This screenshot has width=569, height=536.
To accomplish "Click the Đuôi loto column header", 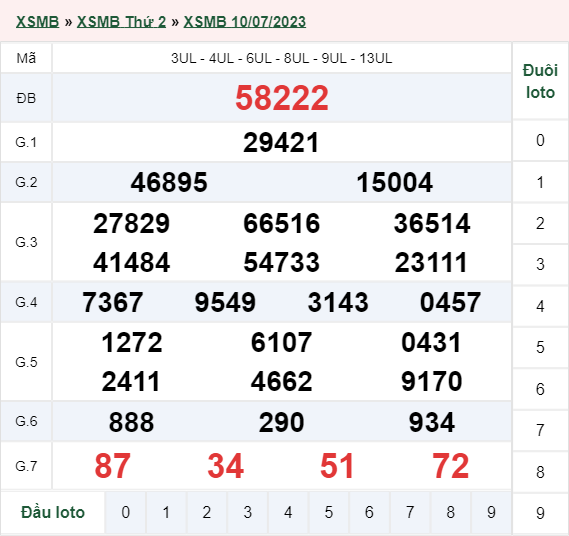I will [x=540, y=81].
